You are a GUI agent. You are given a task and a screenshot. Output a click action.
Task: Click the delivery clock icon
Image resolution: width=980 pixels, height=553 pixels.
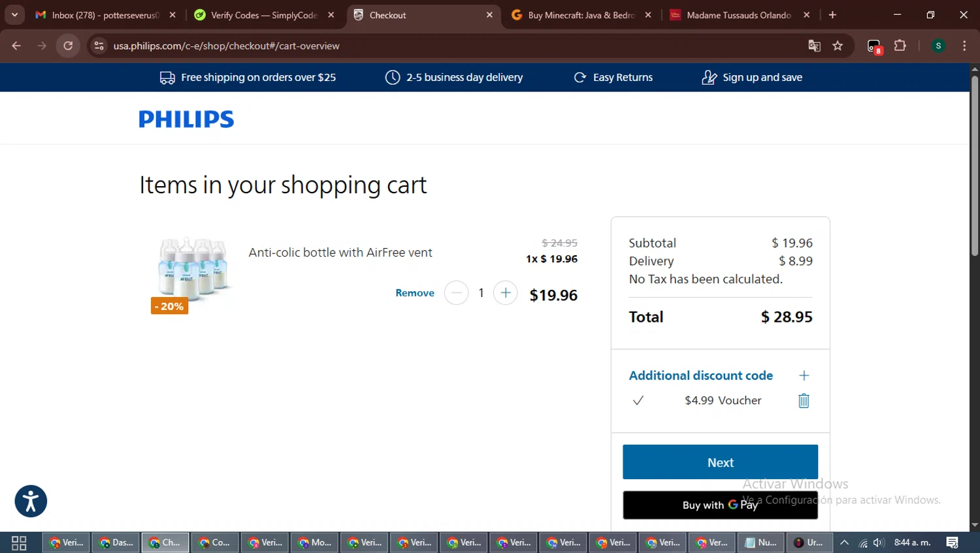coord(393,77)
